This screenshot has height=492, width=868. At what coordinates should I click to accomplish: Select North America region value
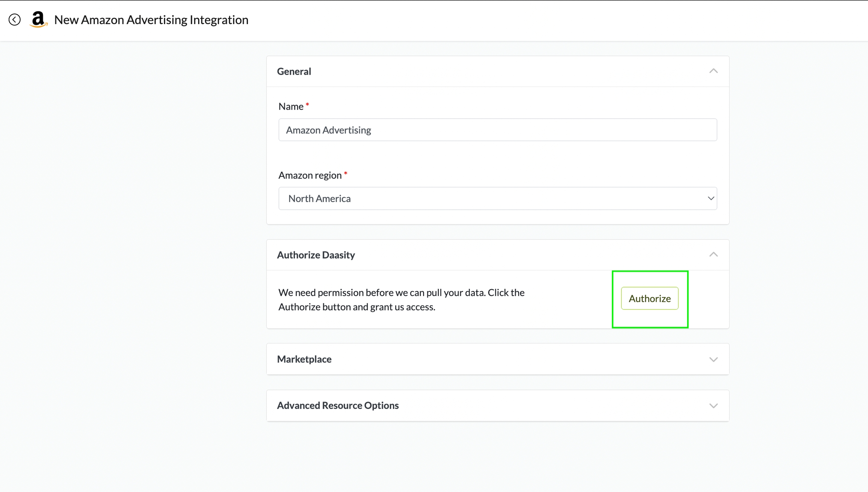coord(319,198)
